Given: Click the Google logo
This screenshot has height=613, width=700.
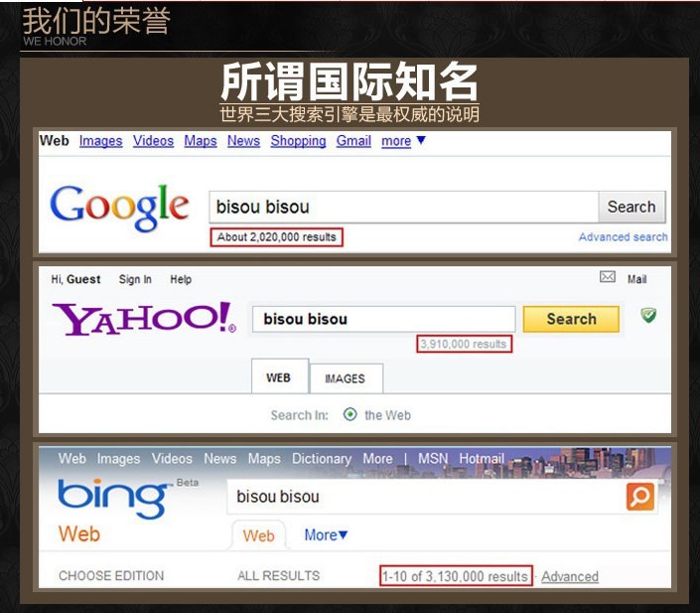Looking at the screenshot, I should [119, 208].
